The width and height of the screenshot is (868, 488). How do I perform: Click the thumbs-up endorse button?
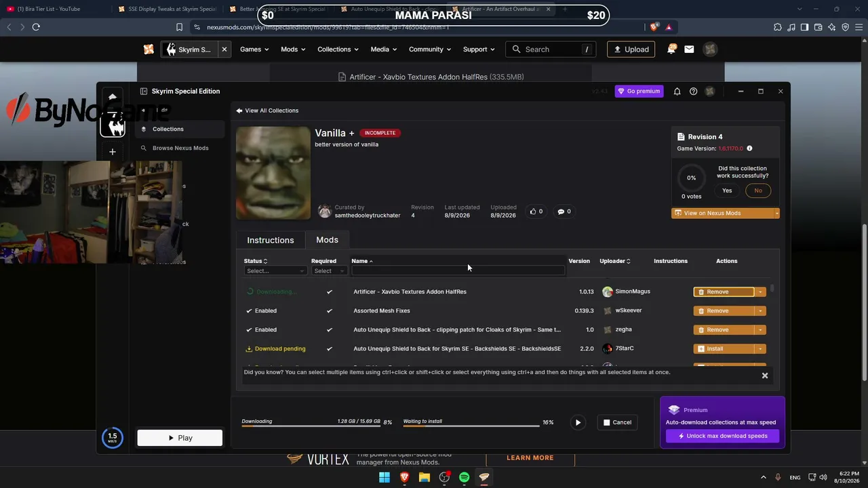[536, 211]
